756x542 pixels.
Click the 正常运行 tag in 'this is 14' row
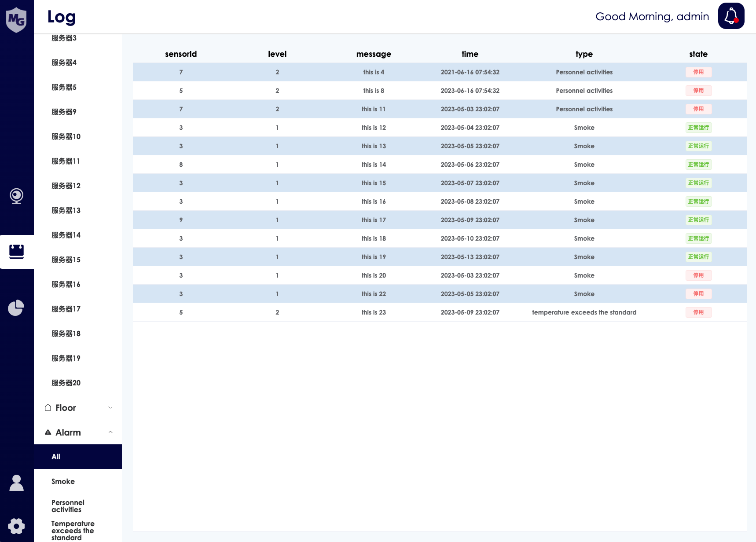[698, 165]
